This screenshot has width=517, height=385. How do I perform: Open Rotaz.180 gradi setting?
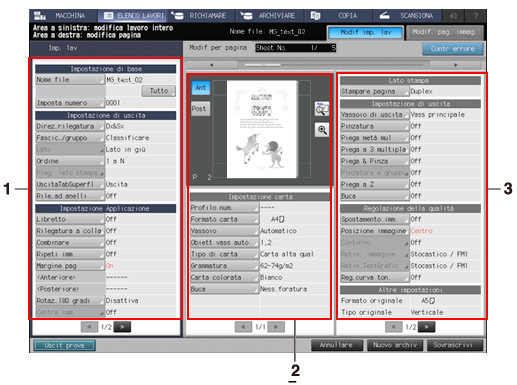pyautogui.click(x=70, y=301)
